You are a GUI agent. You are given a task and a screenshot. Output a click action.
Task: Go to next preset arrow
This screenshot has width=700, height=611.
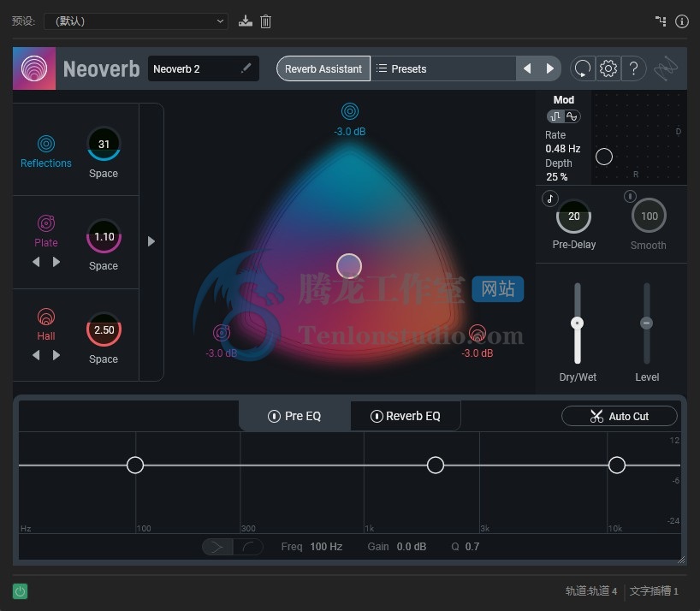pos(549,68)
